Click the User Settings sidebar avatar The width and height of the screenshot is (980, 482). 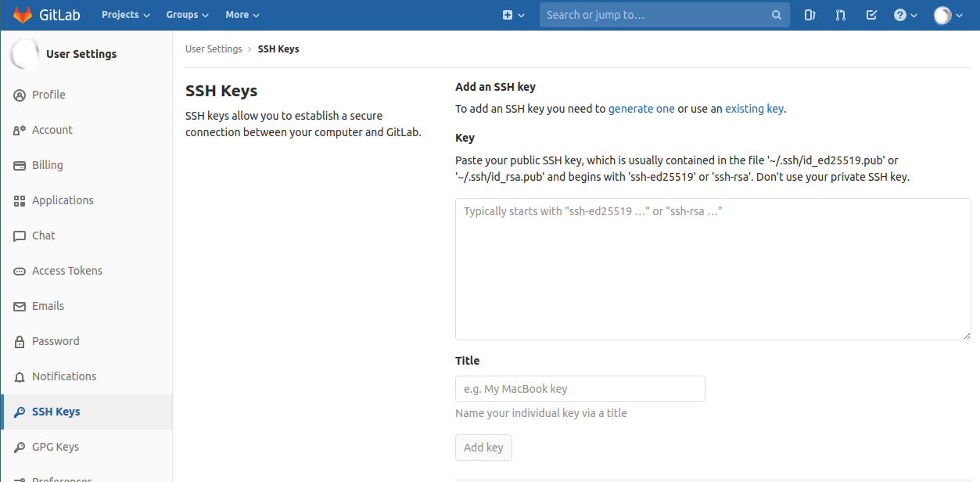click(x=23, y=54)
